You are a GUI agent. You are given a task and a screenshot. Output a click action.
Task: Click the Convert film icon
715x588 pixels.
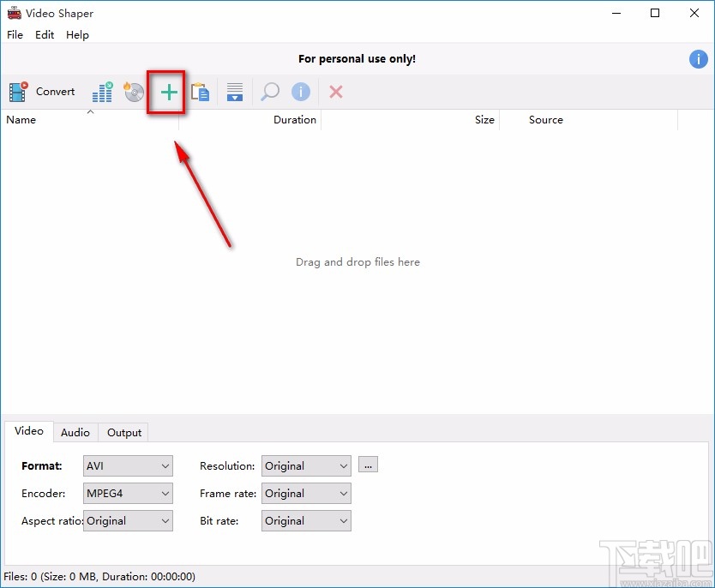click(x=19, y=92)
